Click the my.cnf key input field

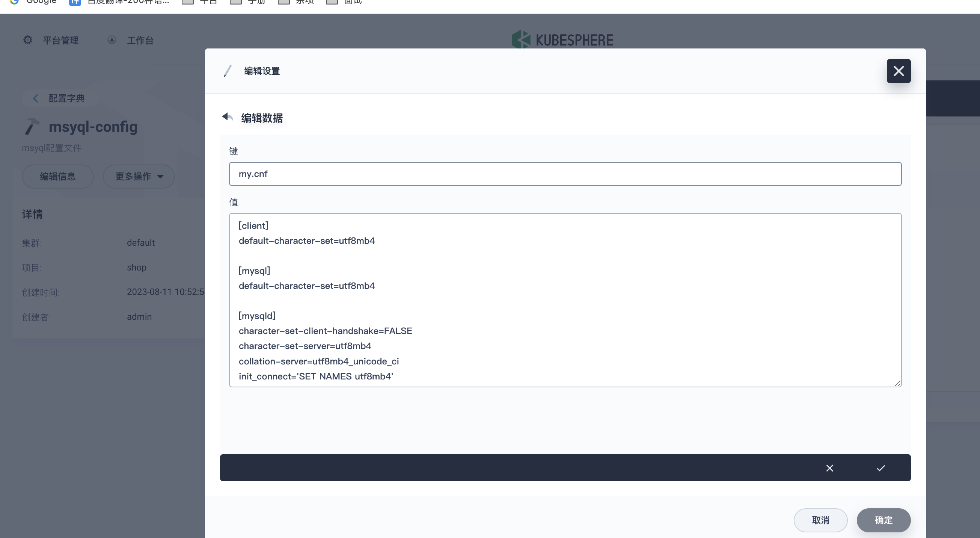(x=565, y=174)
